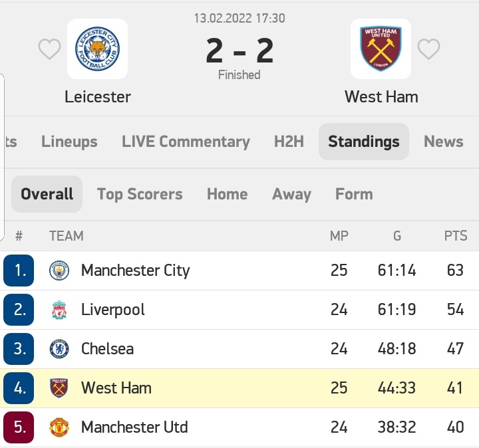The width and height of the screenshot is (479, 448).
Task: Click the Manchester Utd badge in standings
Action: point(59,427)
